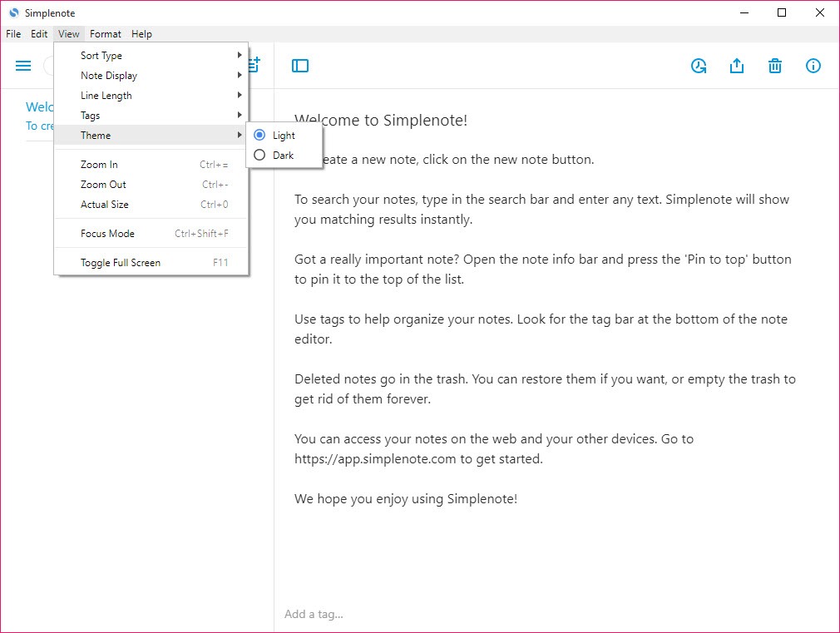Activate Focus Mode menu entry
Viewport: 840px width, 633px height.
coord(151,234)
